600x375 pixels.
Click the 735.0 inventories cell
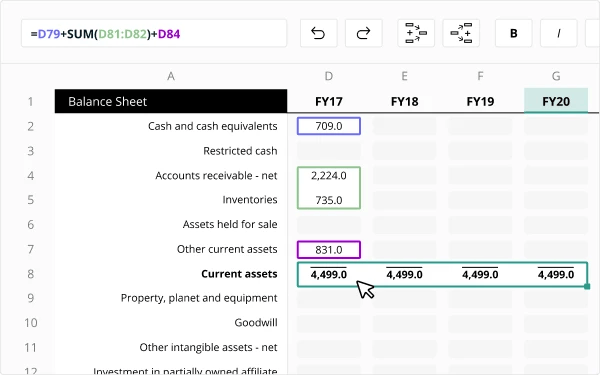coord(329,200)
